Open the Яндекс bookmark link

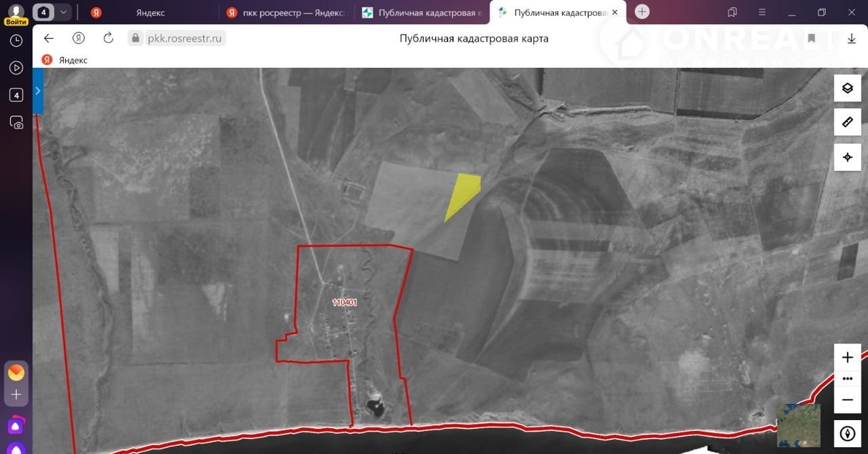(65, 60)
